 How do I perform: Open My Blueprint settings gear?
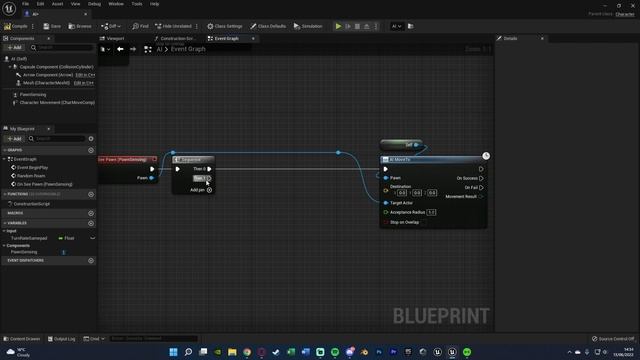tap(91, 139)
